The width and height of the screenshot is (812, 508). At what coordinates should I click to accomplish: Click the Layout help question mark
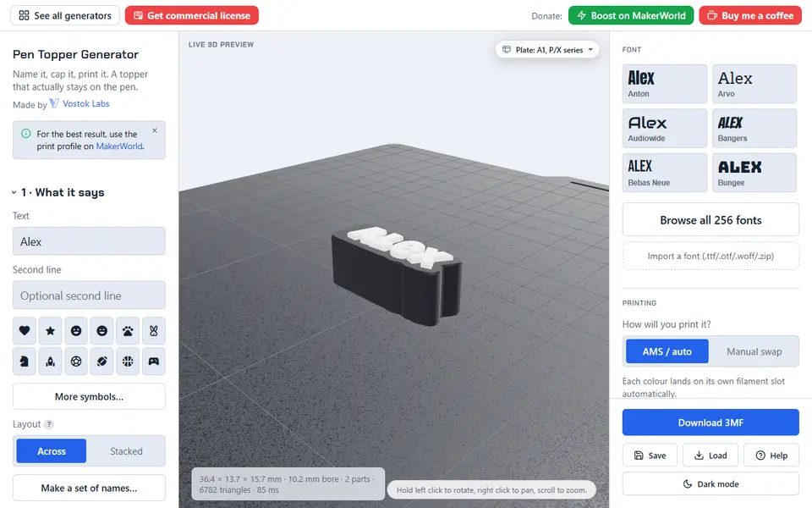49,424
